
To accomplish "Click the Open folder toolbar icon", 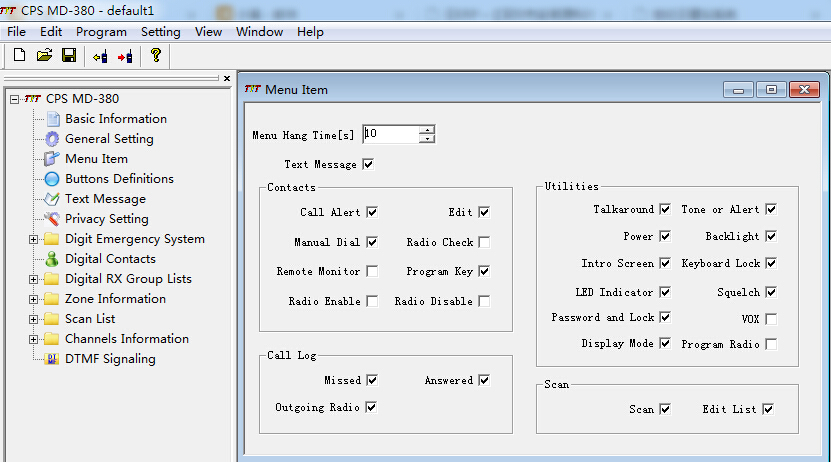I will pyautogui.click(x=45, y=55).
